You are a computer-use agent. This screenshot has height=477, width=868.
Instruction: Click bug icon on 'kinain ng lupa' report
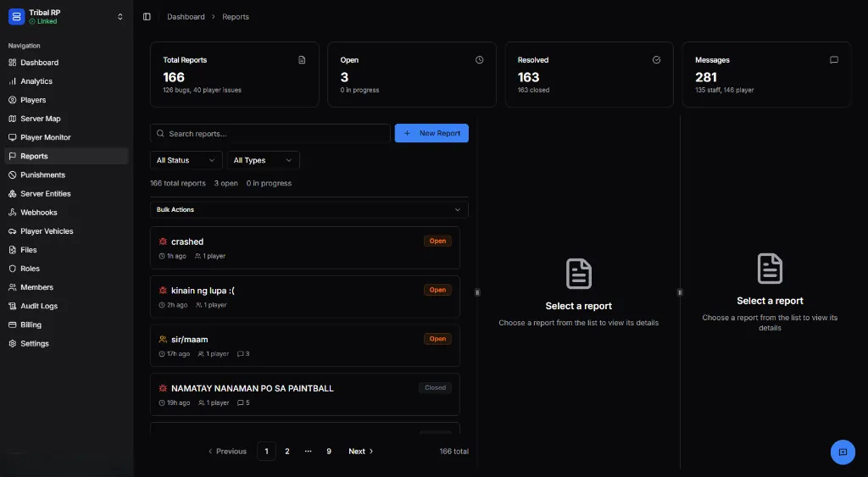point(163,291)
